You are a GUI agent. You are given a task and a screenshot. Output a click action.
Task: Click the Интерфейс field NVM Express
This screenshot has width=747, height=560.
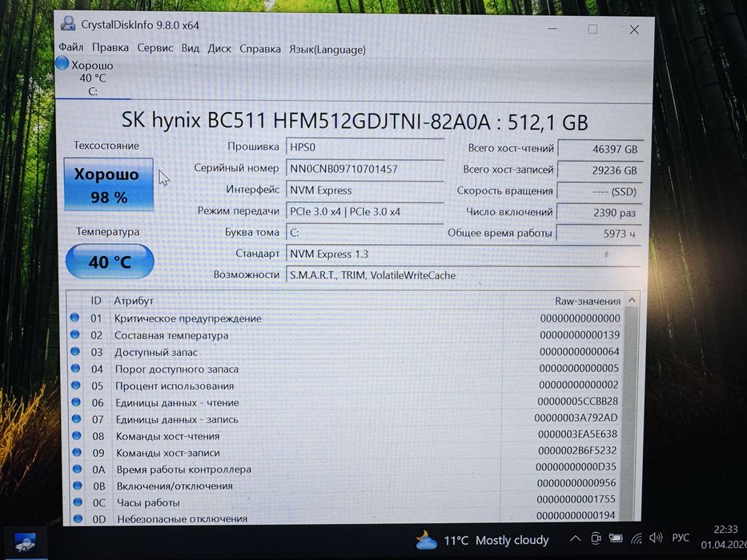click(365, 190)
